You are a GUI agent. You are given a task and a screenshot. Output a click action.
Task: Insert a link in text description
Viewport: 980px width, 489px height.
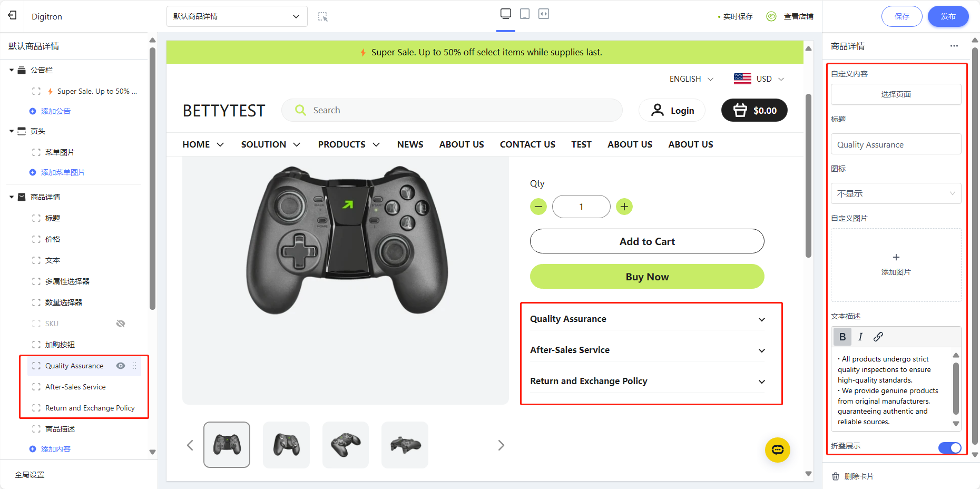pyautogui.click(x=878, y=337)
